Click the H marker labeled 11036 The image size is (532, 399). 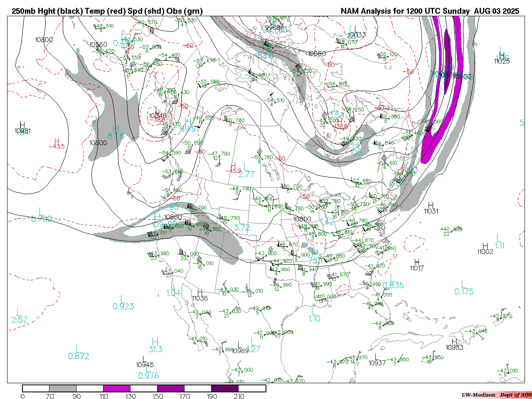pos(200,293)
